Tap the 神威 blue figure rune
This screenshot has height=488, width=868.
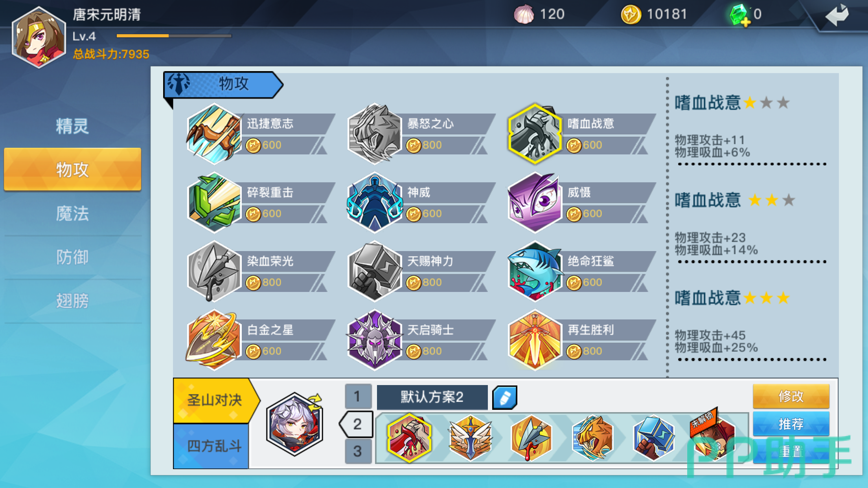(375, 203)
